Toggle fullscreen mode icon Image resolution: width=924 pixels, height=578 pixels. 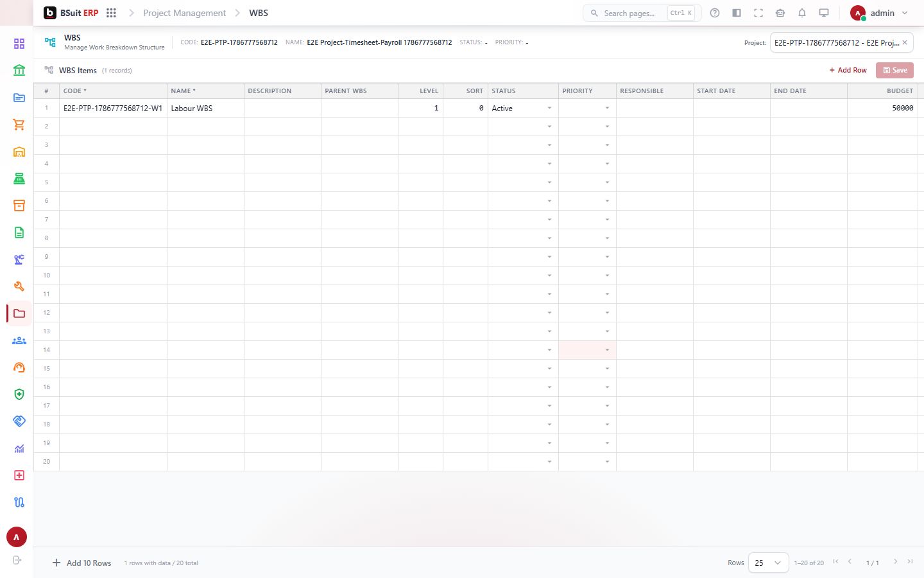pos(758,13)
